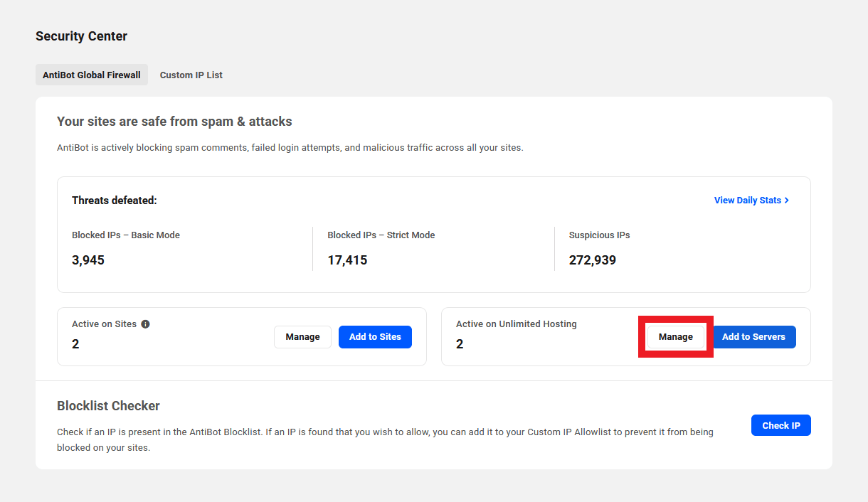Click the Blocklist Checker heading
The image size is (868, 502).
pos(108,406)
